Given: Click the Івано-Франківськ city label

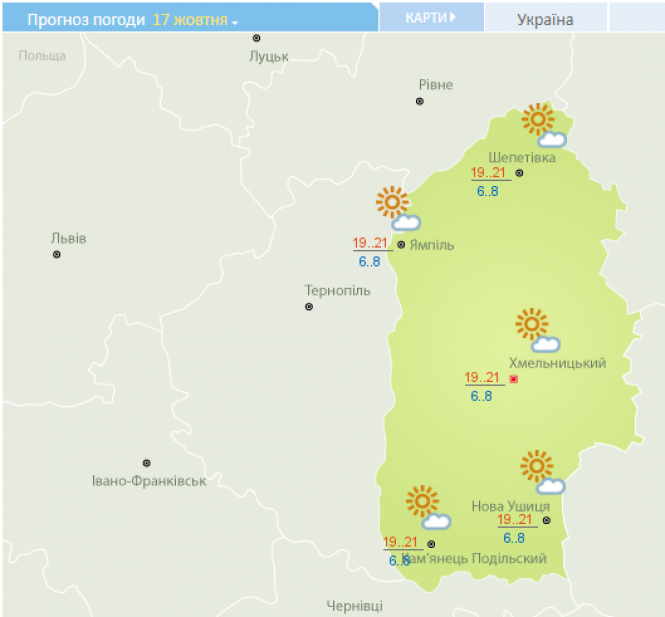Looking at the screenshot, I should 148,481.
